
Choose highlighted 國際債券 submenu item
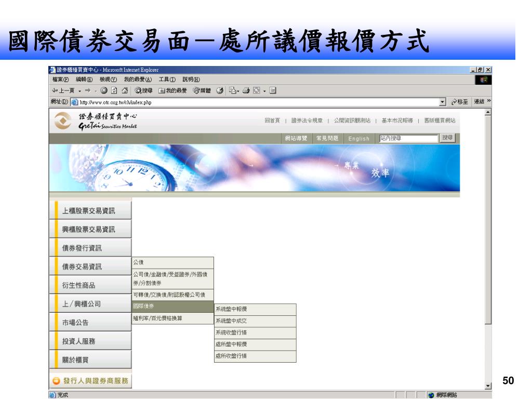click(x=172, y=306)
